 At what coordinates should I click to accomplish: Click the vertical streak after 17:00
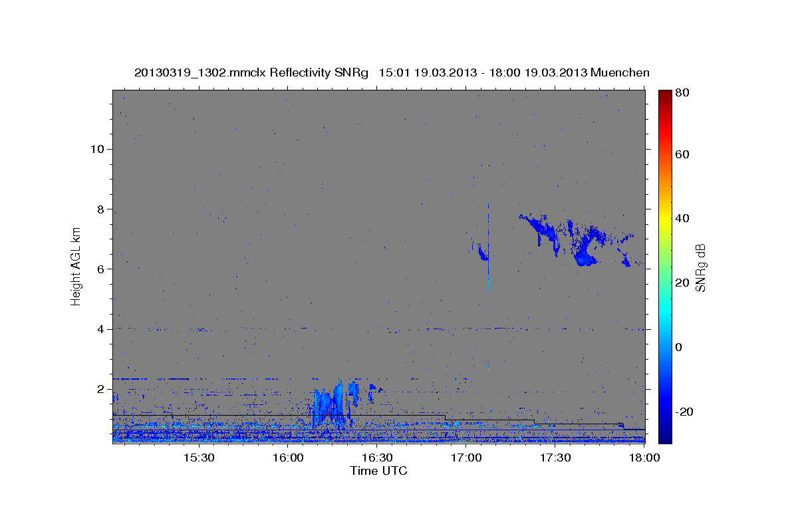point(488,246)
